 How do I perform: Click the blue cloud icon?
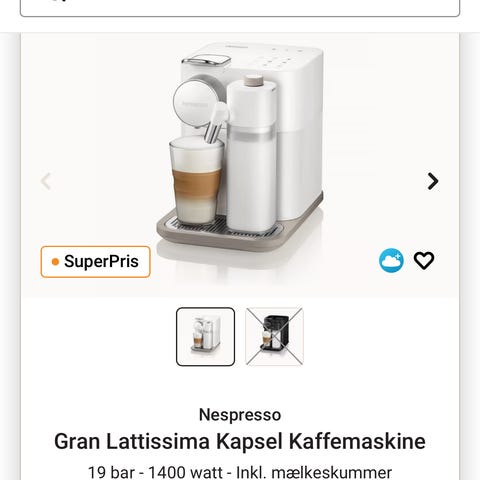[391, 260]
